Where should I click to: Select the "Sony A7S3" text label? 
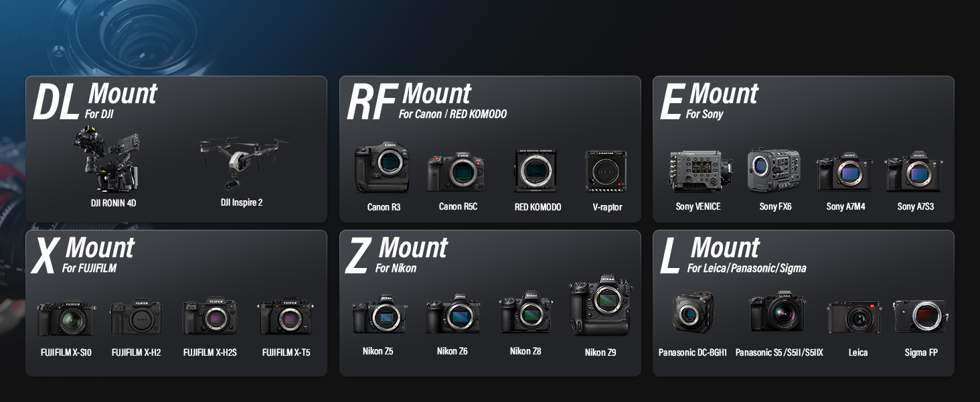point(915,207)
